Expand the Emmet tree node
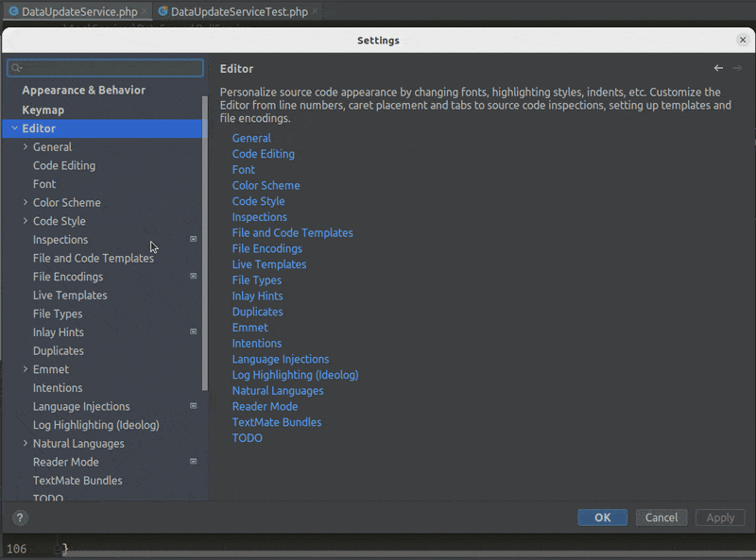The width and height of the screenshot is (756, 560). pos(26,369)
